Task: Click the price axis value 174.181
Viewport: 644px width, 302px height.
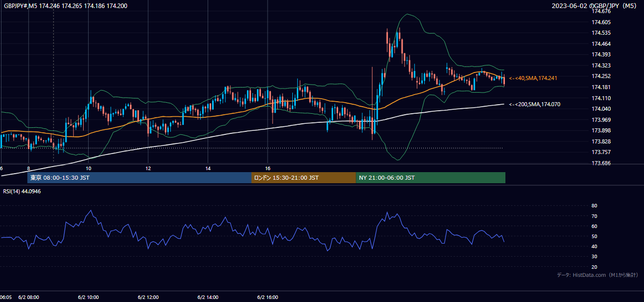Action: pyautogui.click(x=601, y=88)
